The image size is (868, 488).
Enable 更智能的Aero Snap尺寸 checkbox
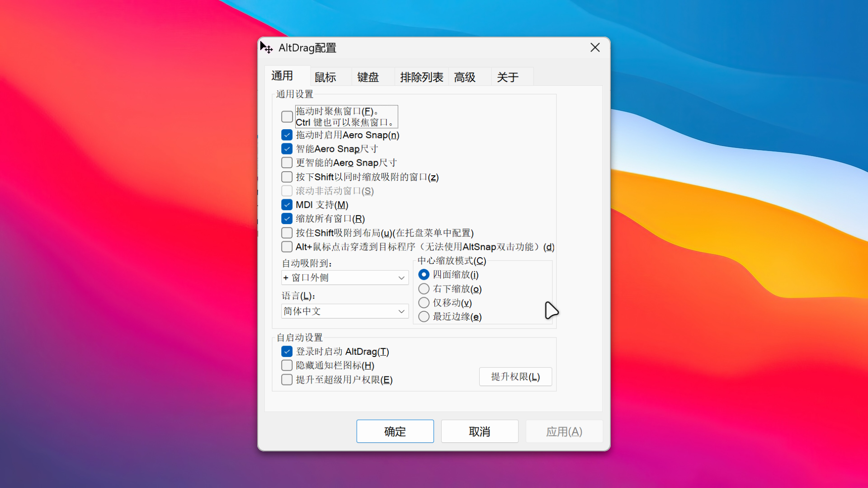[x=287, y=163]
